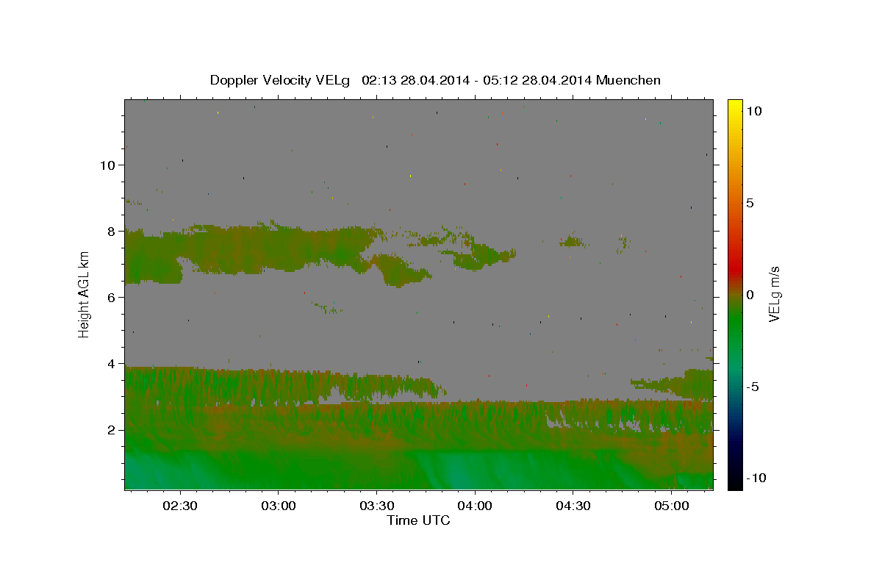
Task: Click the height tick label 4
Action: (x=111, y=363)
